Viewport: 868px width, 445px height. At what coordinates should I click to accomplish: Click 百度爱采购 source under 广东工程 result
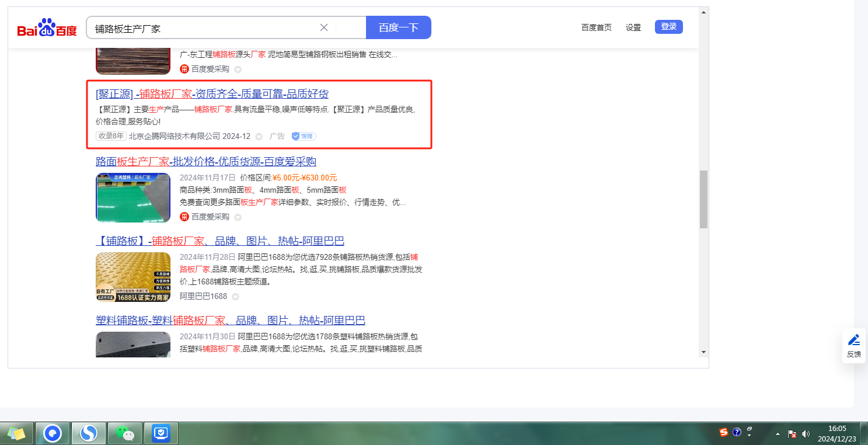coord(210,69)
